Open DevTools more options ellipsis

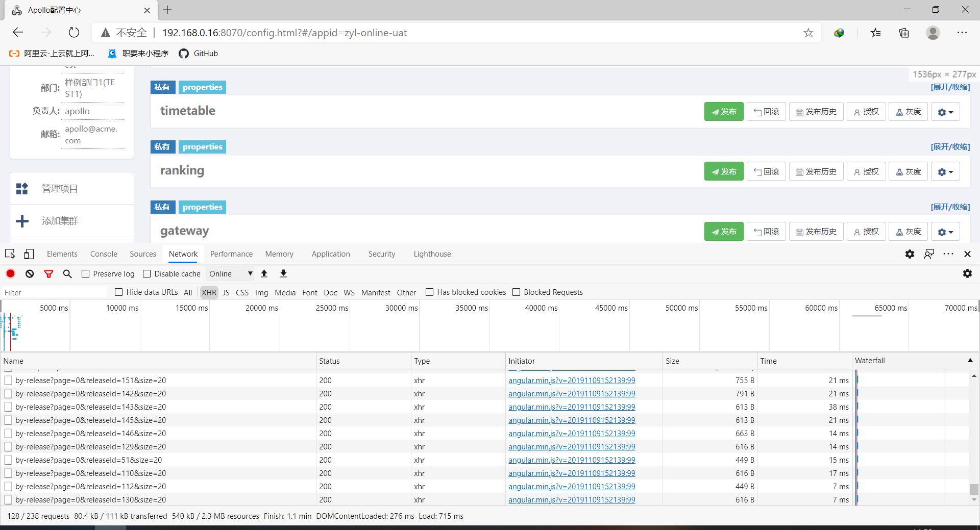tap(948, 254)
